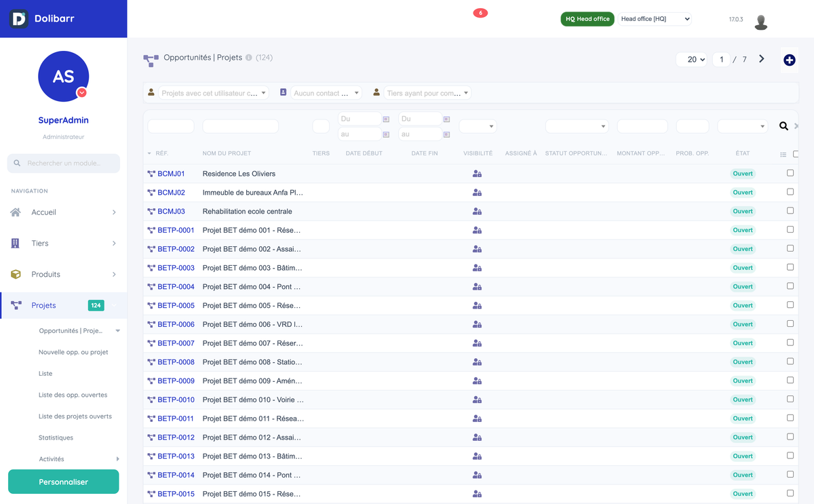Click the Personnaliser button
Image resolution: width=814 pixels, height=504 pixels.
pos(63,482)
